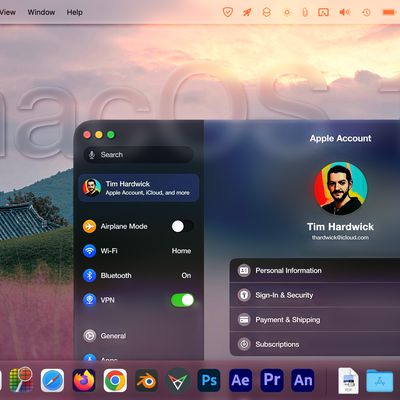
Task: Click Tim Hardwick's large profile picture
Action: (340, 188)
